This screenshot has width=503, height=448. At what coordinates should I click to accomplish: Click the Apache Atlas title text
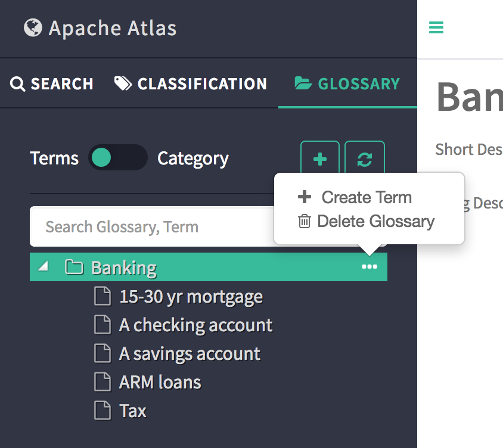tap(113, 28)
